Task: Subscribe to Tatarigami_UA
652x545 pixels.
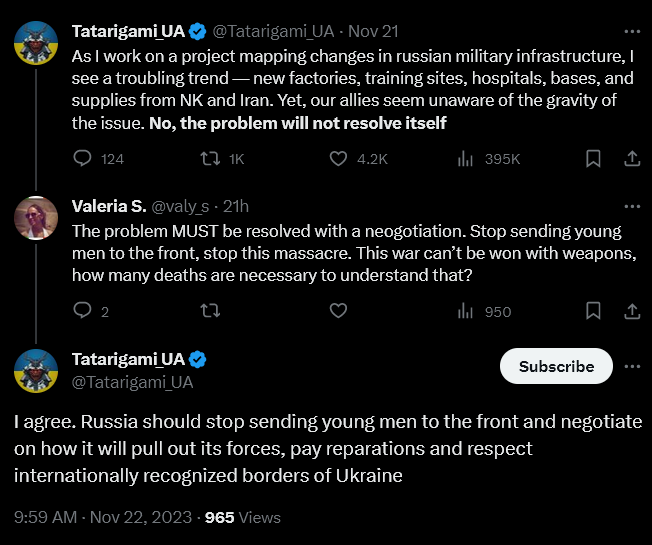Action: tap(556, 366)
